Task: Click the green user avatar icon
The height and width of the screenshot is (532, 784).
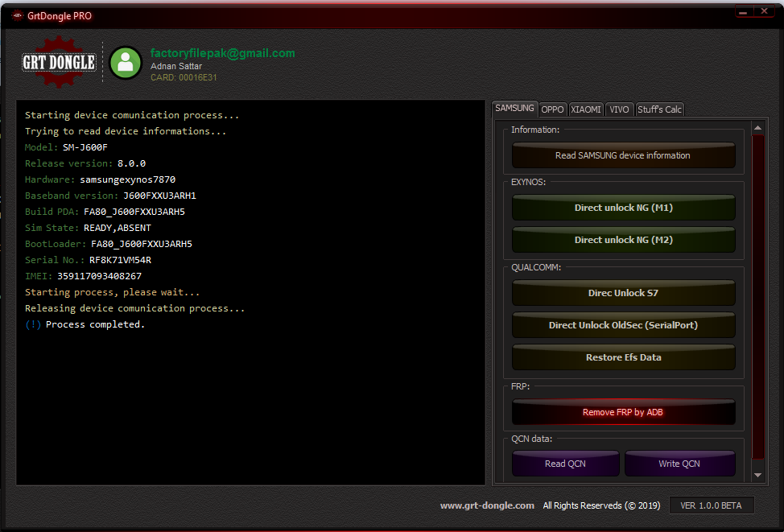Action: click(126, 63)
